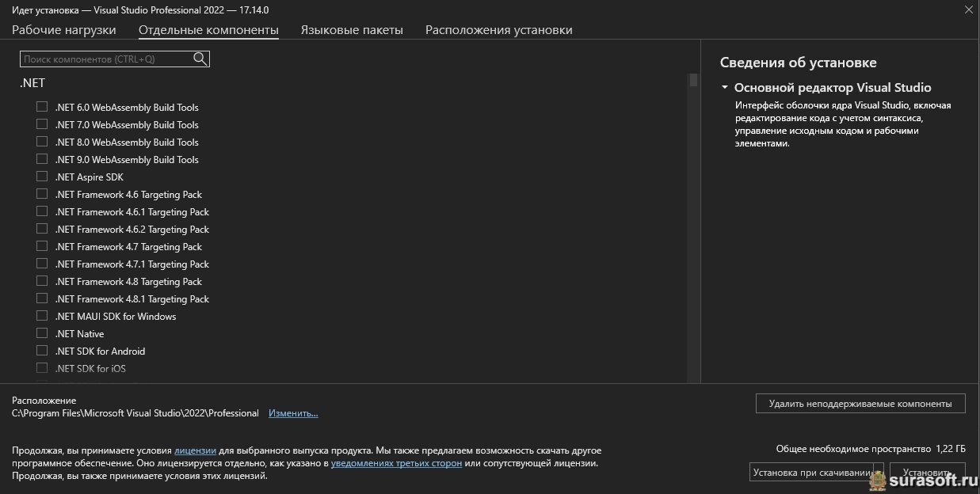Viewport: 980px width, 494px height.
Task: Tick the .NET Native checkbox
Action: [42, 333]
